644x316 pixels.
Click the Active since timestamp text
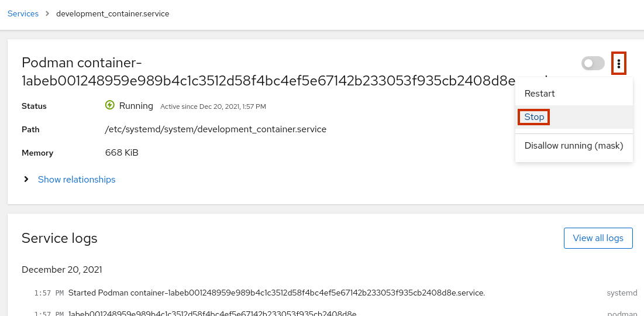pos(213,107)
